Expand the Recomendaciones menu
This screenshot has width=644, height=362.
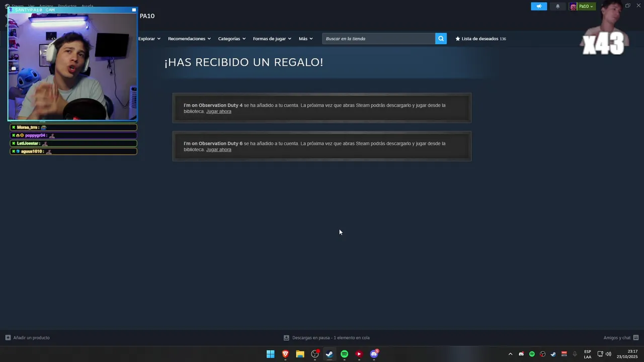[189, 39]
